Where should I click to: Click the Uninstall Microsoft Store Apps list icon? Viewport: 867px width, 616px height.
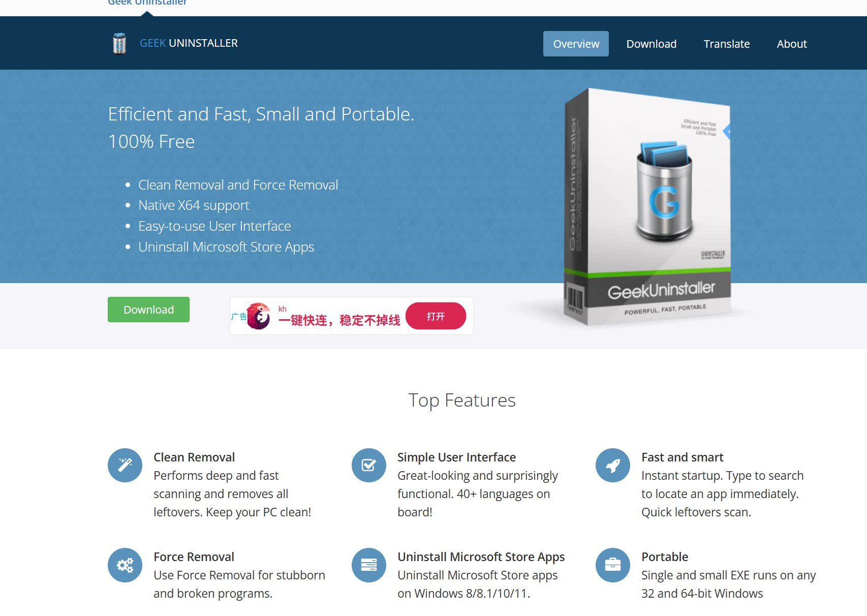pos(369,565)
